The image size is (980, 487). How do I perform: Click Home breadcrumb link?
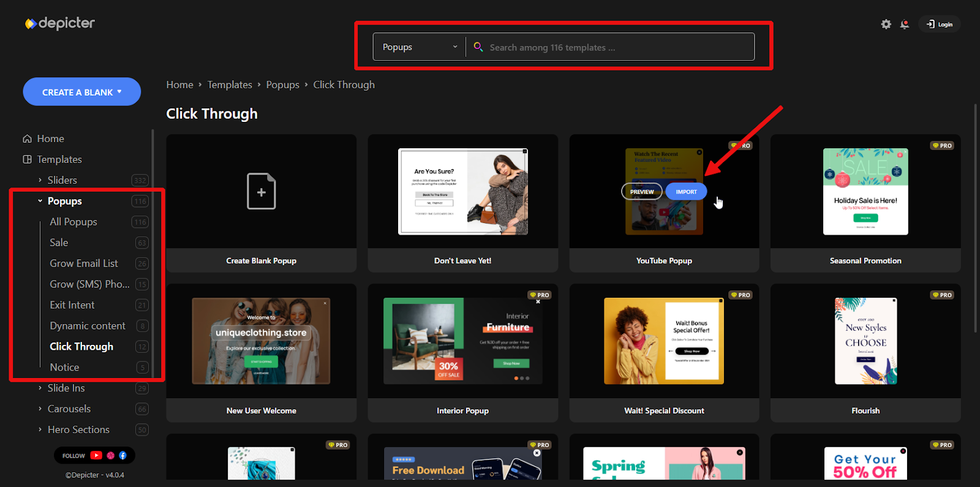(x=179, y=85)
